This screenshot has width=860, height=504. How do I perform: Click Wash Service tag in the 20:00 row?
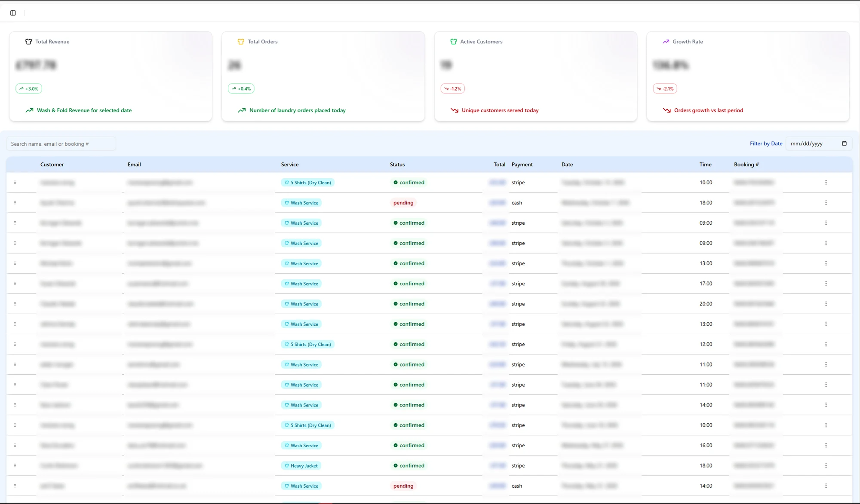[301, 304]
